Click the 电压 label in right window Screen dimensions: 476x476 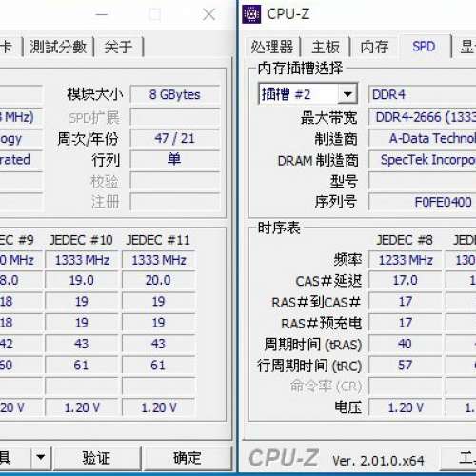(x=347, y=407)
